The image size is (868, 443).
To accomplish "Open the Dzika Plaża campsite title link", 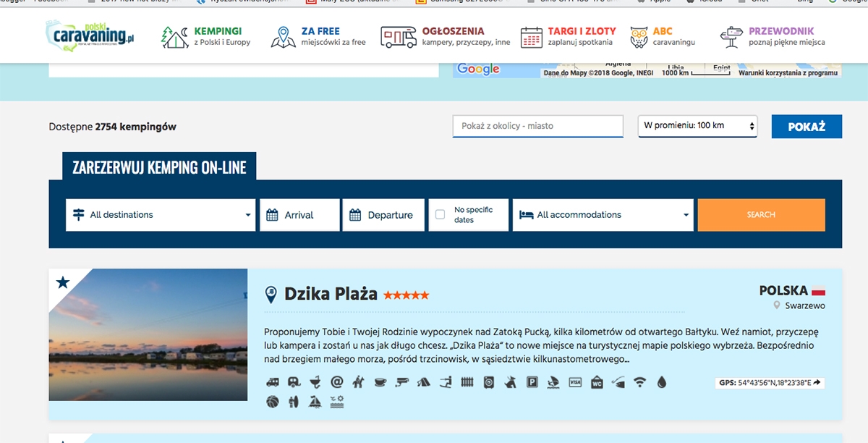I will pos(331,294).
